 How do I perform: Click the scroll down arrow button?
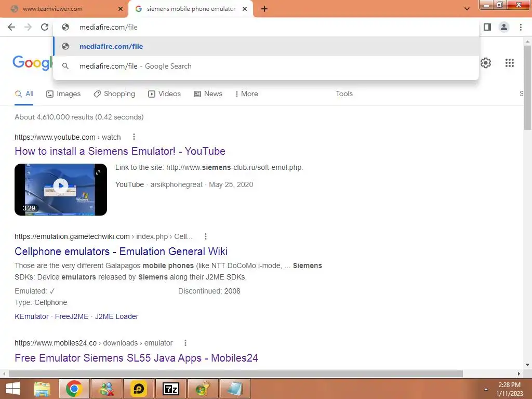(x=527, y=365)
